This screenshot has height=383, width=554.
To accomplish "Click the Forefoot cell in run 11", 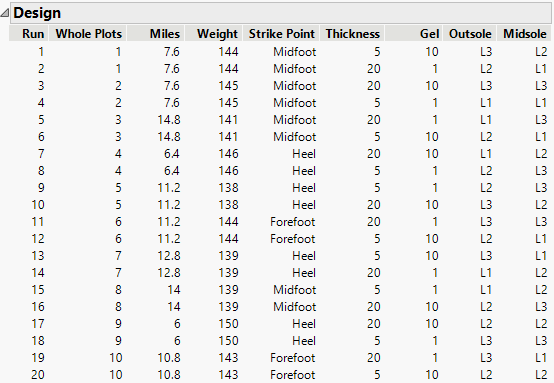I will [x=293, y=222].
